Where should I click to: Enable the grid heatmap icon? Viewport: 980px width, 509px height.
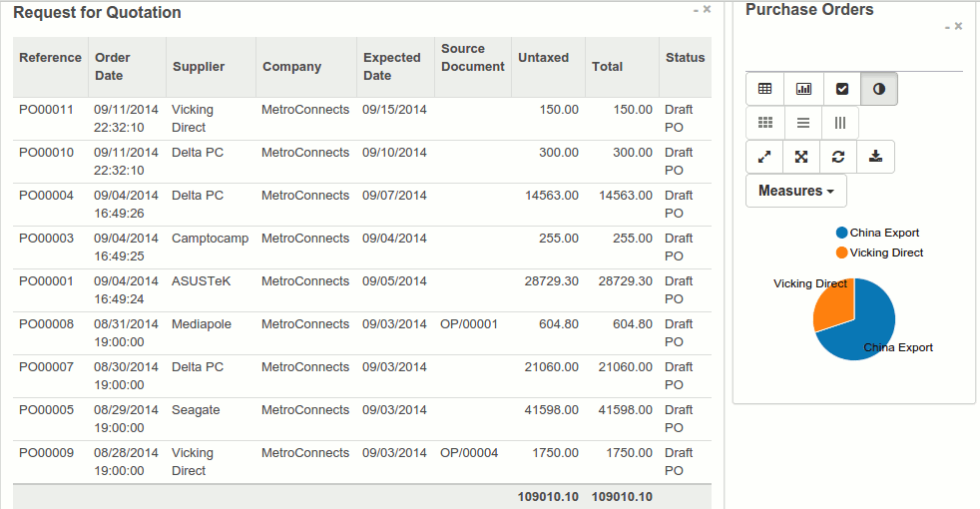point(764,123)
